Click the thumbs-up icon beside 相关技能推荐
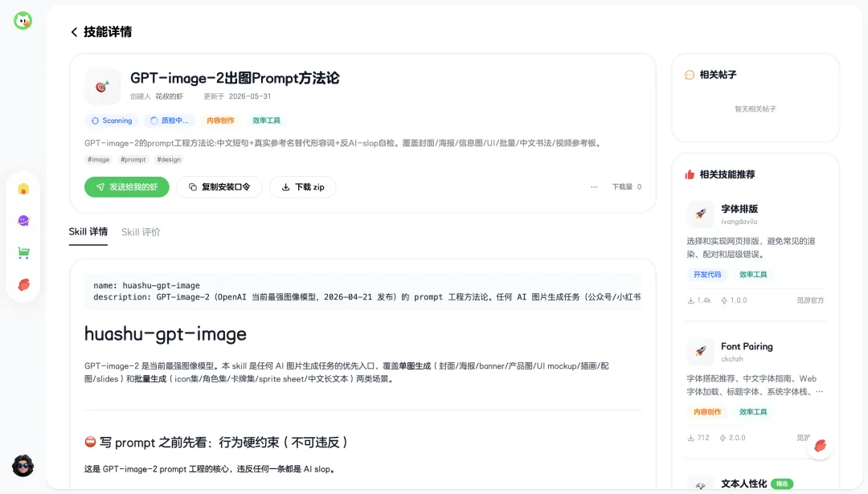The width and height of the screenshot is (868, 494). point(690,174)
